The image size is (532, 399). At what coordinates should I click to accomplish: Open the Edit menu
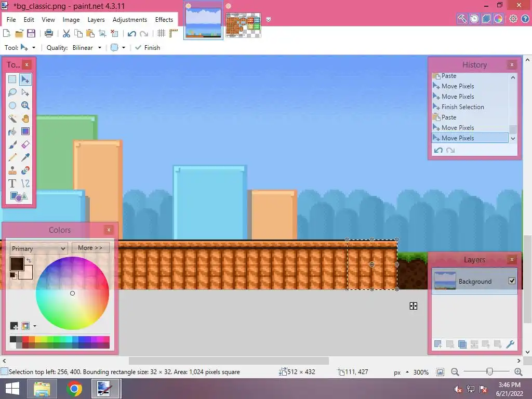(x=29, y=20)
